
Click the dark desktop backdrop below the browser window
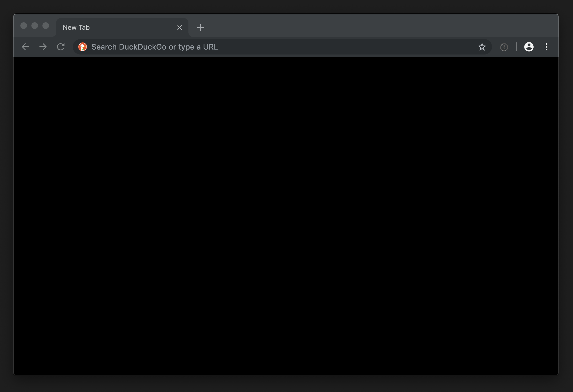pyautogui.click(x=286, y=384)
